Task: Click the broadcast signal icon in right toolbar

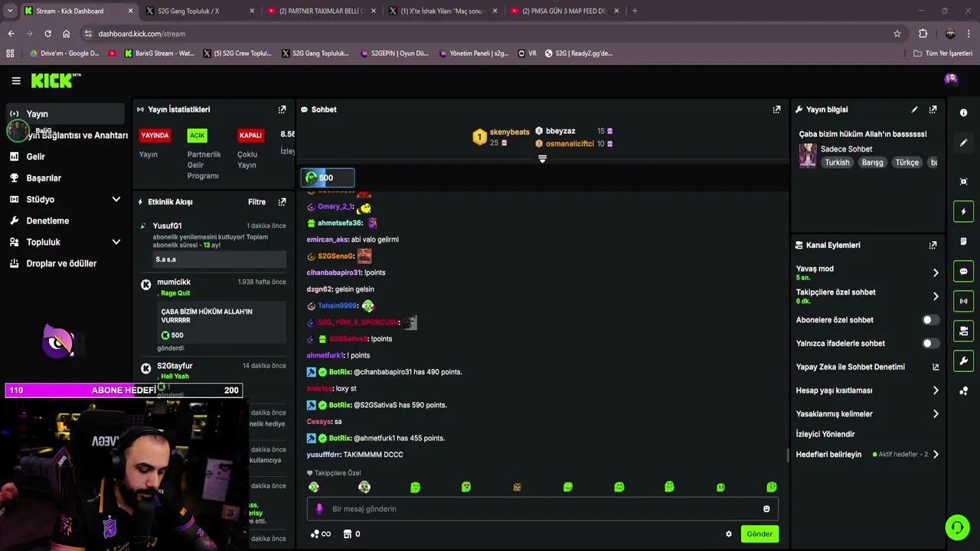Action: (963, 302)
